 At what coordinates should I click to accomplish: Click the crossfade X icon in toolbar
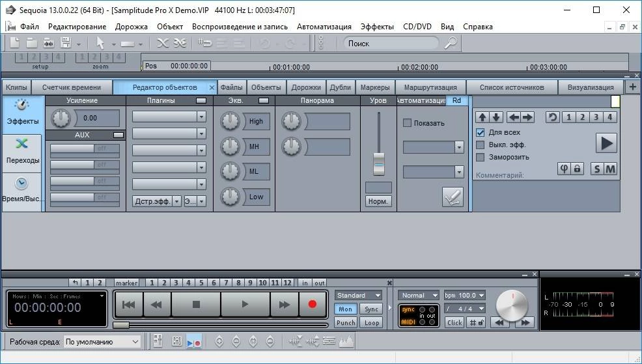[163, 42]
